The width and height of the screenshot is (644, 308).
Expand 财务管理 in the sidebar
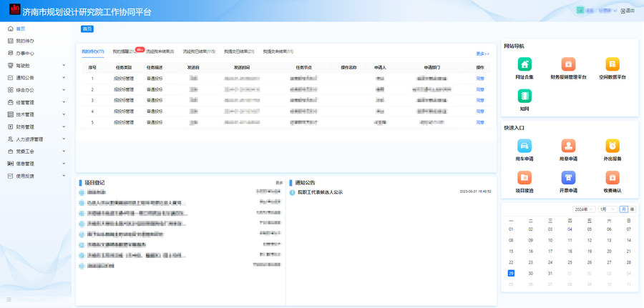coord(36,126)
